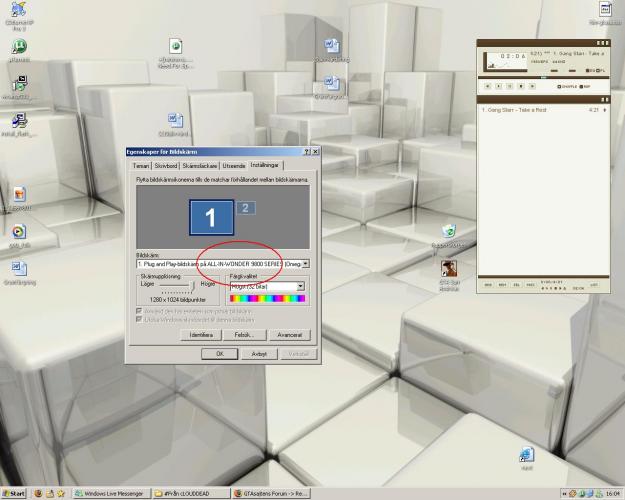
Task: Open the recycle bin desktop icon
Action: pyautogui.click(x=449, y=231)
